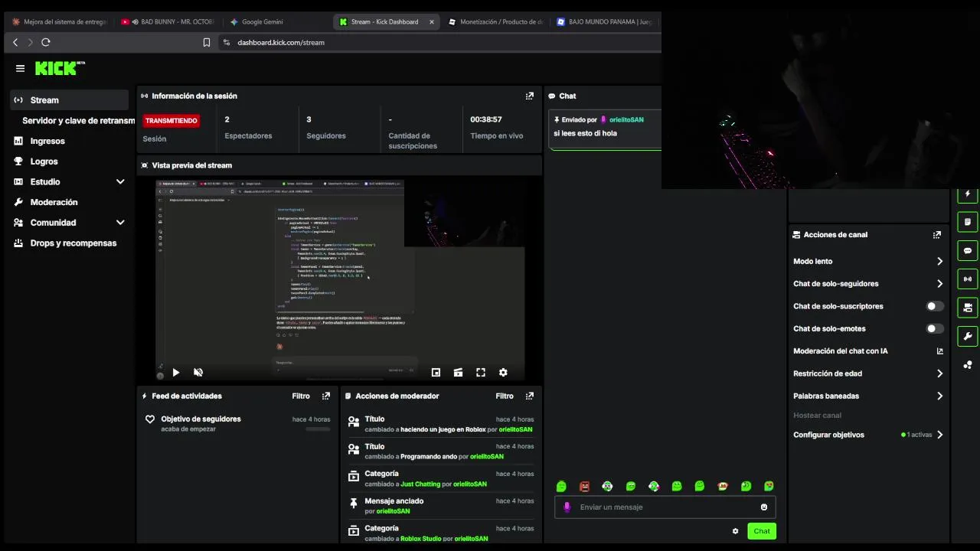Viewport: 980px width, 551px height.
Task: Open Chat de solo-seguidores options
Action: [x=868, y=284]
